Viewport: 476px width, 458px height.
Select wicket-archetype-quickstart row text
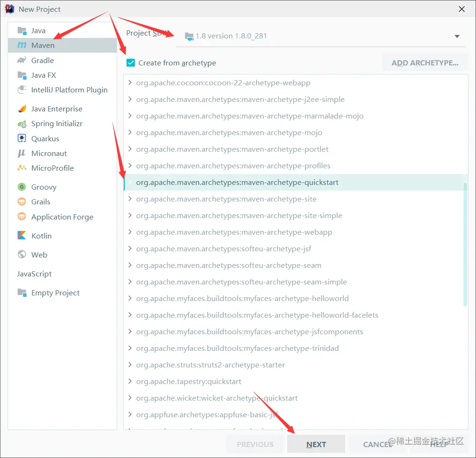coord(217,398)
